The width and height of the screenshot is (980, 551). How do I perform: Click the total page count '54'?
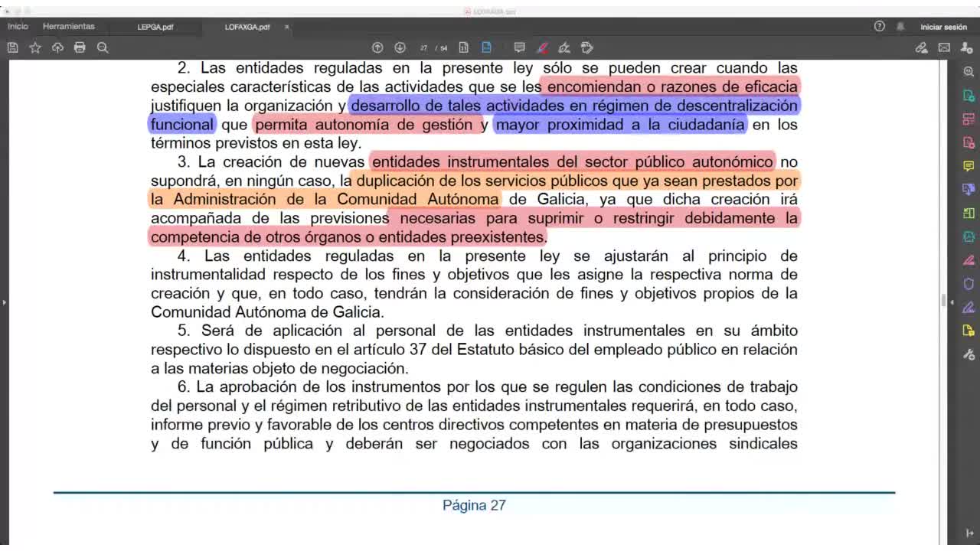(x=444, y=48)
